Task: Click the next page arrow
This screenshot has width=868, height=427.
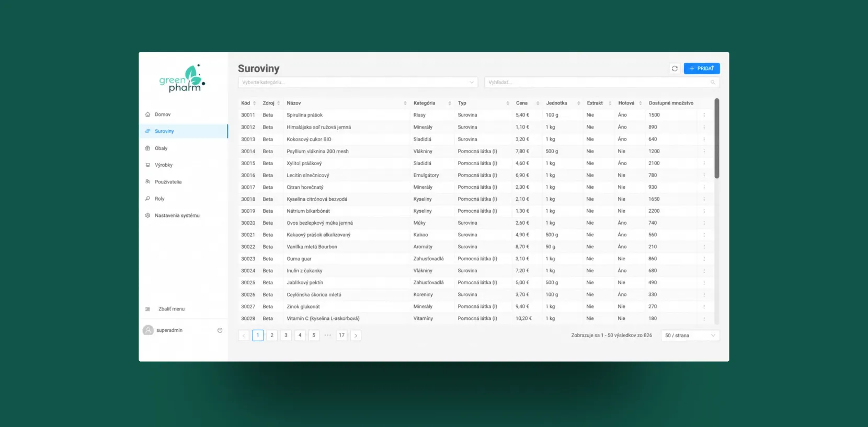Action: coord(356,336)
